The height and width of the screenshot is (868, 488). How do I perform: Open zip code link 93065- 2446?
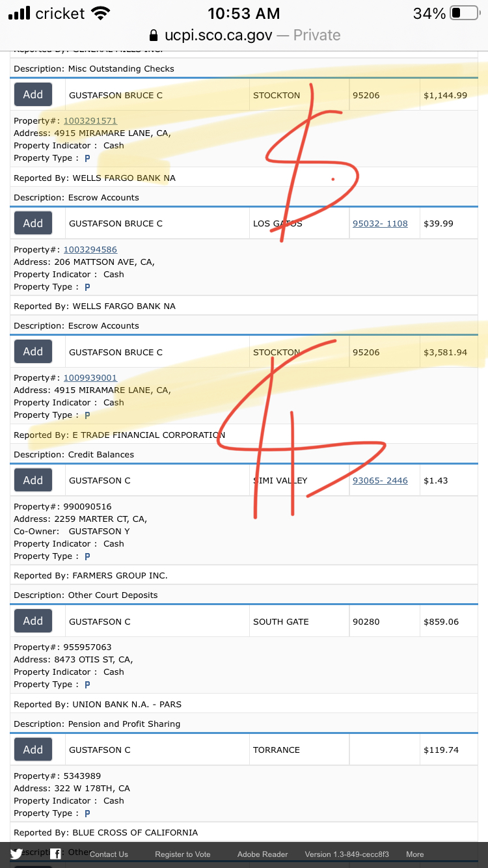coord(380,481)
